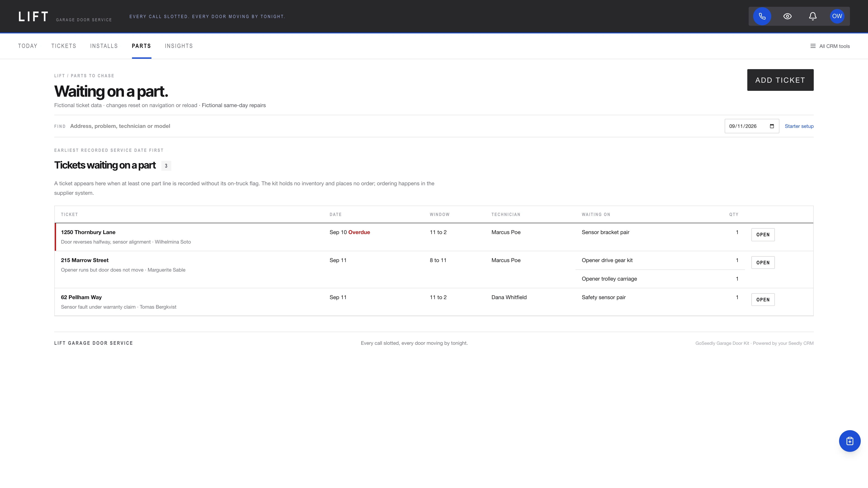868x488 pixels.
Task: Click Dana Whitfield technician cell
Action: (x=509, y=297)
